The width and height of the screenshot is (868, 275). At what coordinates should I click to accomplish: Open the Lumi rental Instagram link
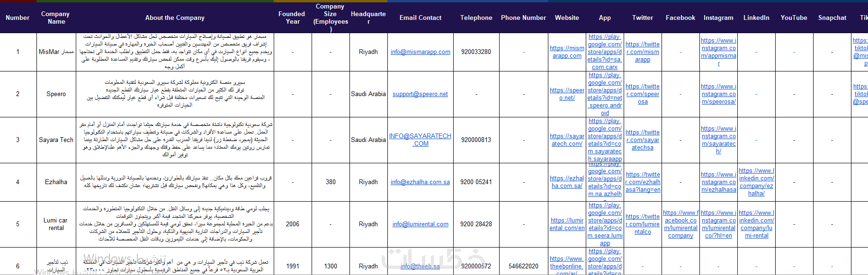tap(718, 224)
